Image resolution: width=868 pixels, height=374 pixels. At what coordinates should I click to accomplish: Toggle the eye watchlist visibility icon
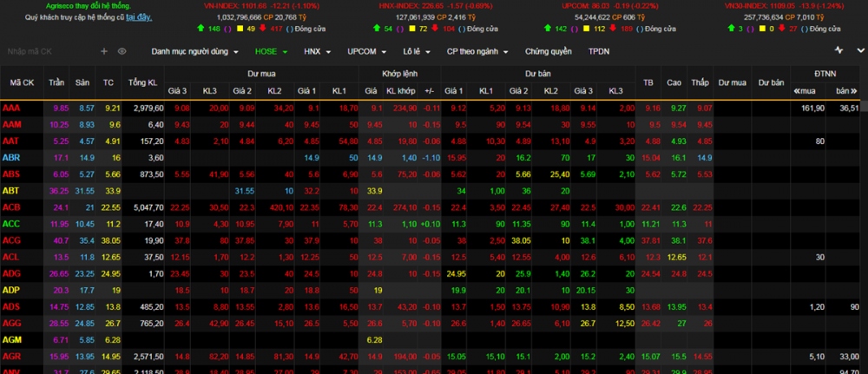pos(122,51)
